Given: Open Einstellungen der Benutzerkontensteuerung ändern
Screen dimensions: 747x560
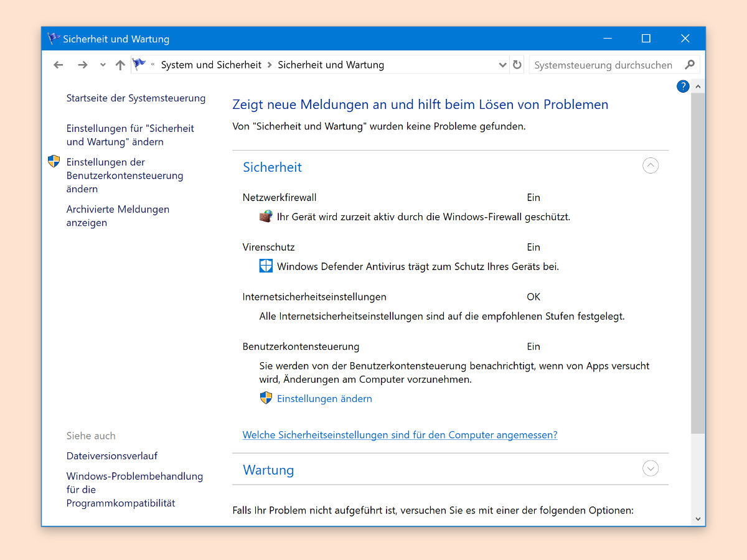Looking at the screenshot, I should pos(125,175).
